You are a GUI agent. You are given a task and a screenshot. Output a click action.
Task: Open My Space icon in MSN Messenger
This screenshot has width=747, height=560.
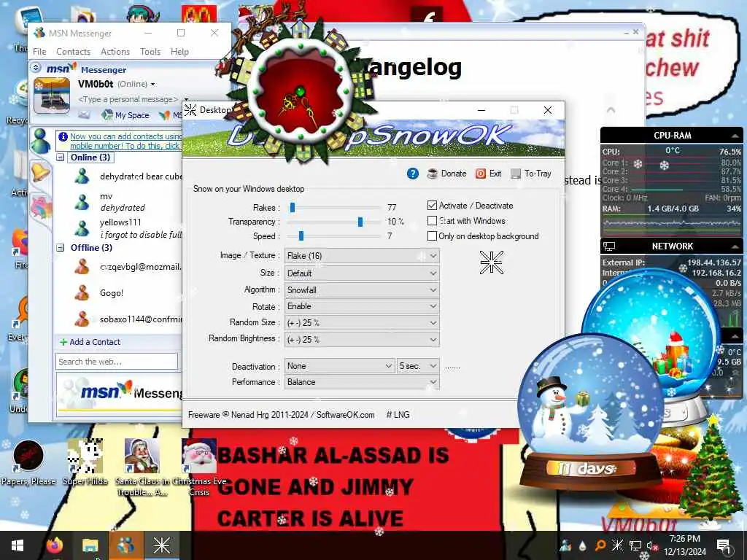pyautogui.click(x=107, y=114)
